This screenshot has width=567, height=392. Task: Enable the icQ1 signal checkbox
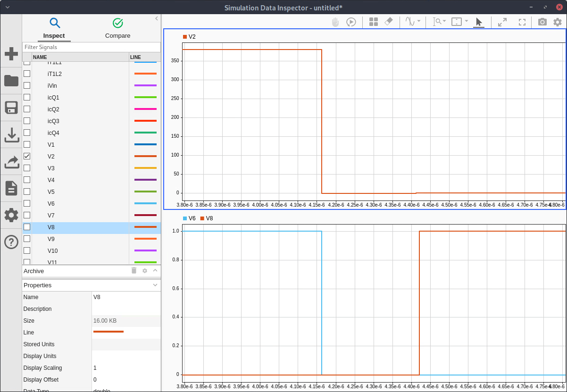tap(27, 97)
